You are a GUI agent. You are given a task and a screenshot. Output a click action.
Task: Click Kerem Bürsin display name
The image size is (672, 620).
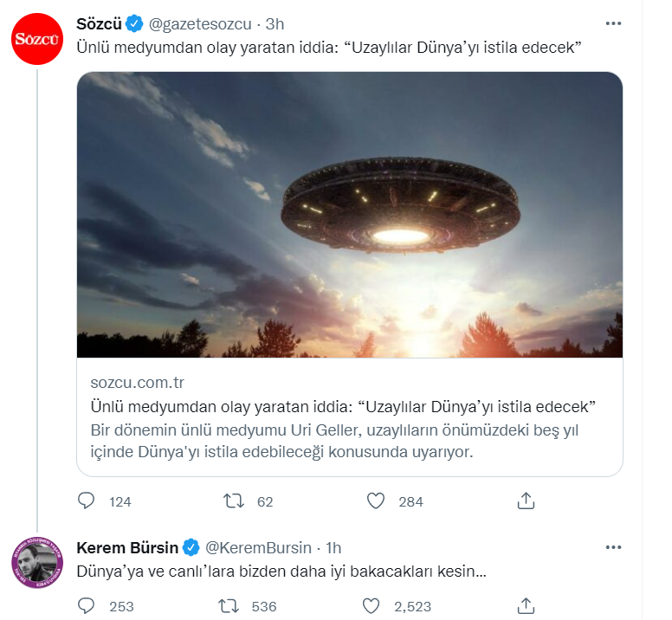click(x=127, y=547)
